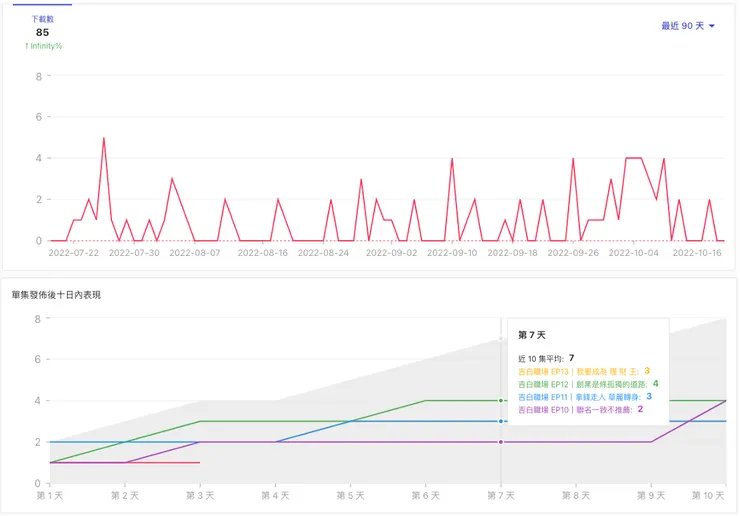Click the green EP12 marker dot on day 7
The width and height of the screenshot is (740, 516).
(x=501, y=400)
